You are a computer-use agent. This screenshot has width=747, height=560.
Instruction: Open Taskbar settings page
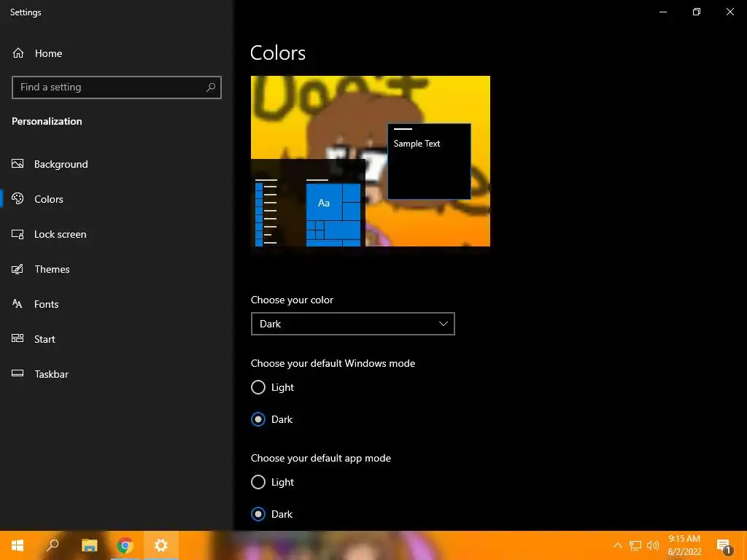(x=52, y=374)
